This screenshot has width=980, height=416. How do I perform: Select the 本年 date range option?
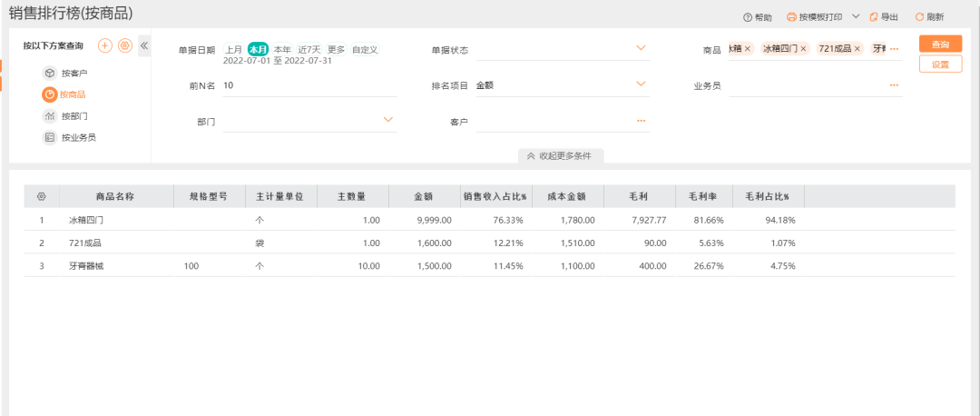282,49
